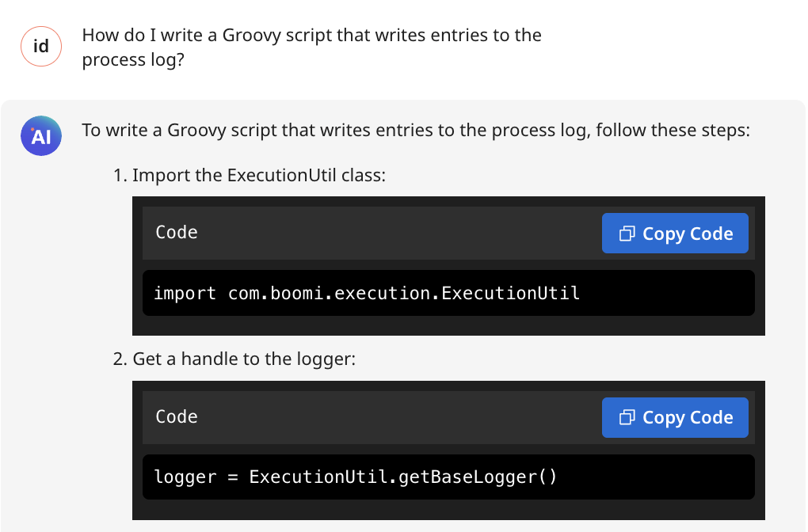Click the clipboard icon beside the second Copy Code label
Screen dimensions: 808x532
(627, 417)
